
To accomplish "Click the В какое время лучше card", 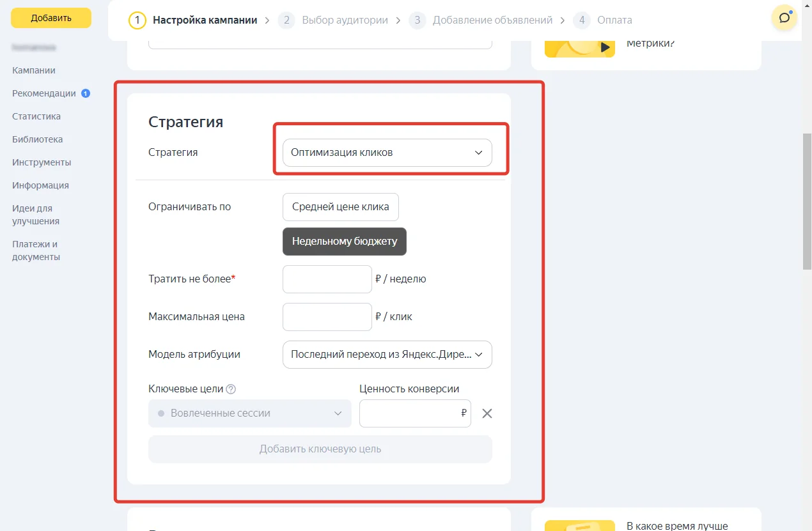I will 646,519.
